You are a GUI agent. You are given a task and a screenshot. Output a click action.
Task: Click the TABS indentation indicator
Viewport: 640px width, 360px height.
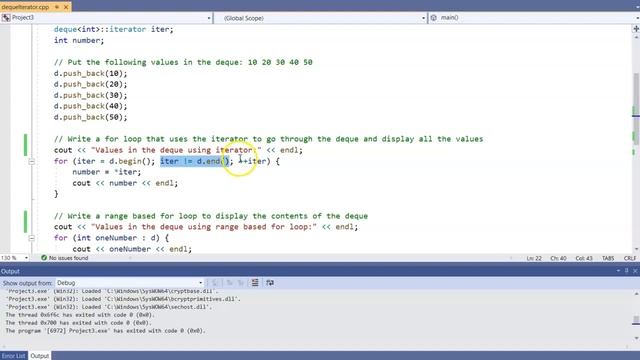coord(608,258)
